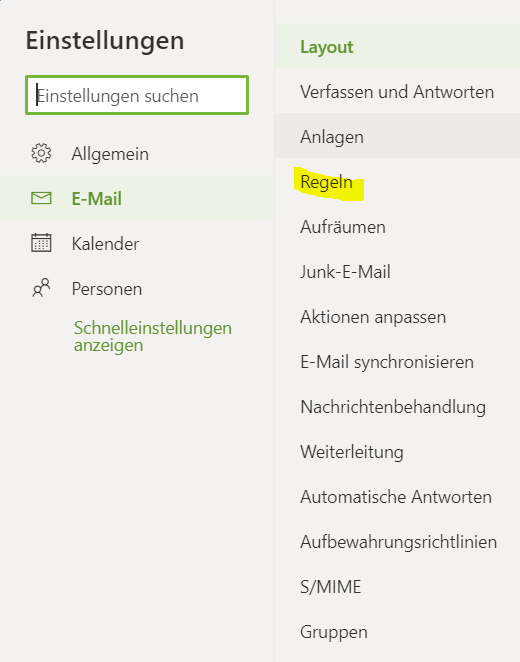Image resolution: width=520 pixels, height=662 pixels.
Task: Open Schnelleinstellungen anzeigen link
Action: (x=153, y=336)
